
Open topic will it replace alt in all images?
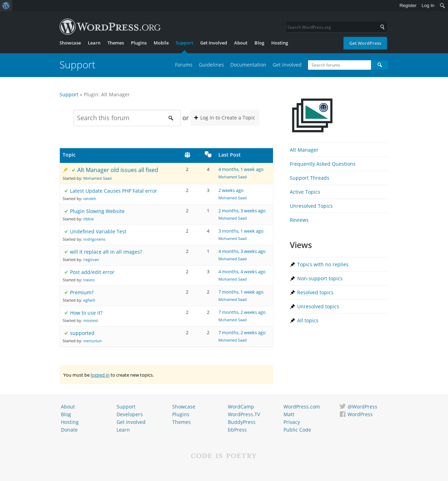pyautogui.click(x=106, y=252)
